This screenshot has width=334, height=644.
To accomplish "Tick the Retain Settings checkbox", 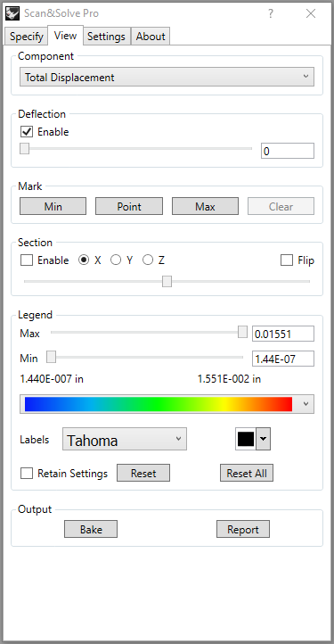I will (x=27, y=473).
